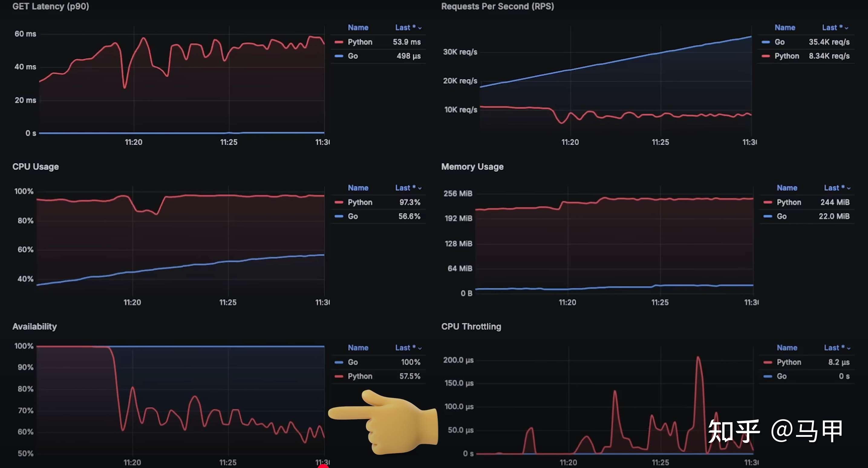Sort RPS legend by Name header

pyautogui.click(x=785, y=28)
